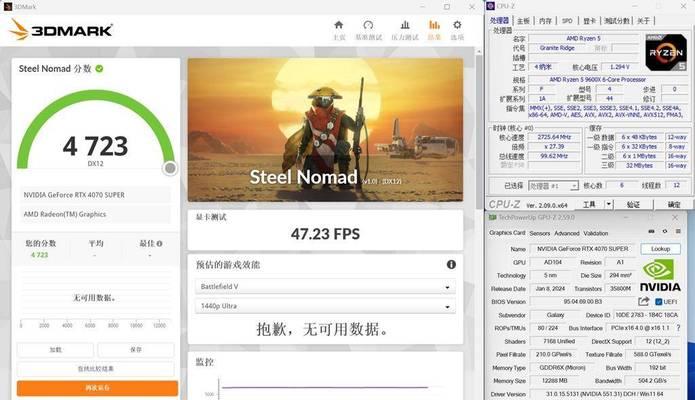Viewport: 695px width, 400px height.
Task: Click the Load button under score chart
Action: tap(55, 350)
